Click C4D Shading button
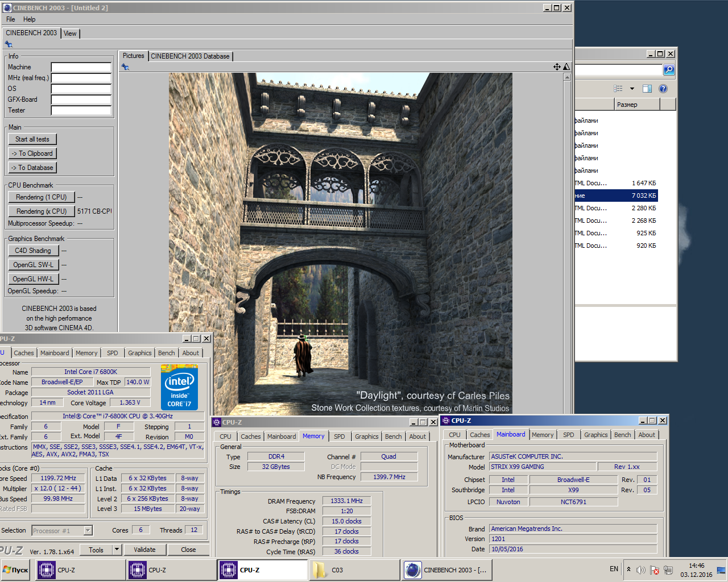 click(x=33, y=251)
